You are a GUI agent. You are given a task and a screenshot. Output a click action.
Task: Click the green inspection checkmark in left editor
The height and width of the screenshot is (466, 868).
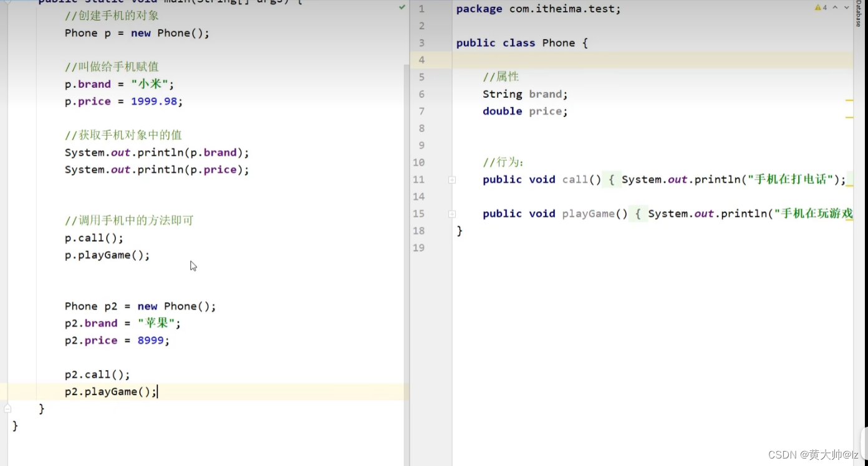click(x=402, y=7)
